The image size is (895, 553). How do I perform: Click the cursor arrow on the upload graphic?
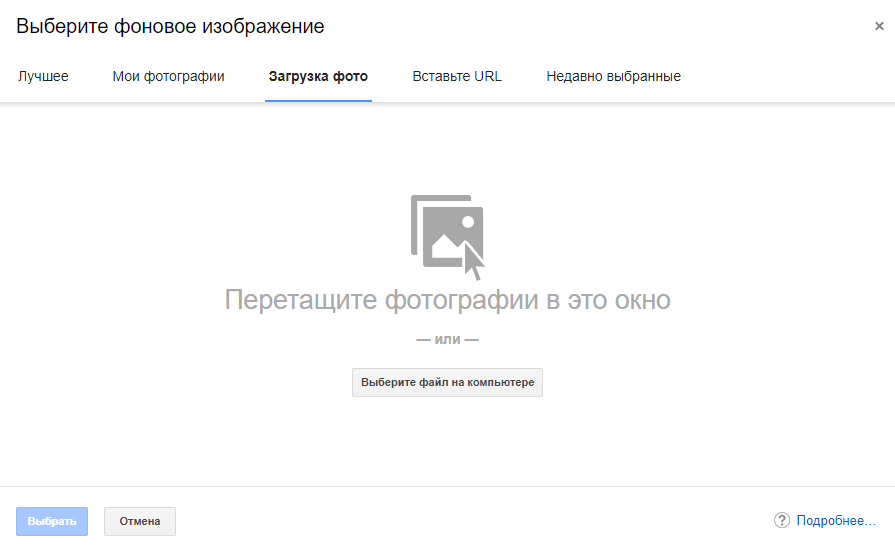coord(473,262)
